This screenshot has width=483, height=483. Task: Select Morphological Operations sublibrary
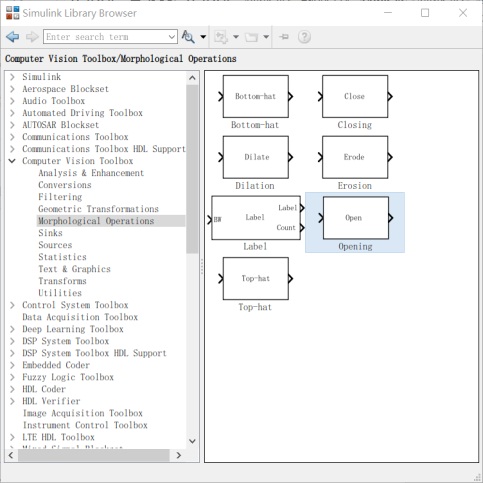pos(96,221)
